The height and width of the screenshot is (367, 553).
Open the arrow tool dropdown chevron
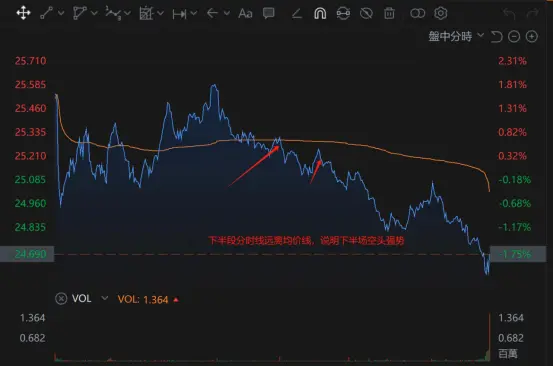coord(227,13)
